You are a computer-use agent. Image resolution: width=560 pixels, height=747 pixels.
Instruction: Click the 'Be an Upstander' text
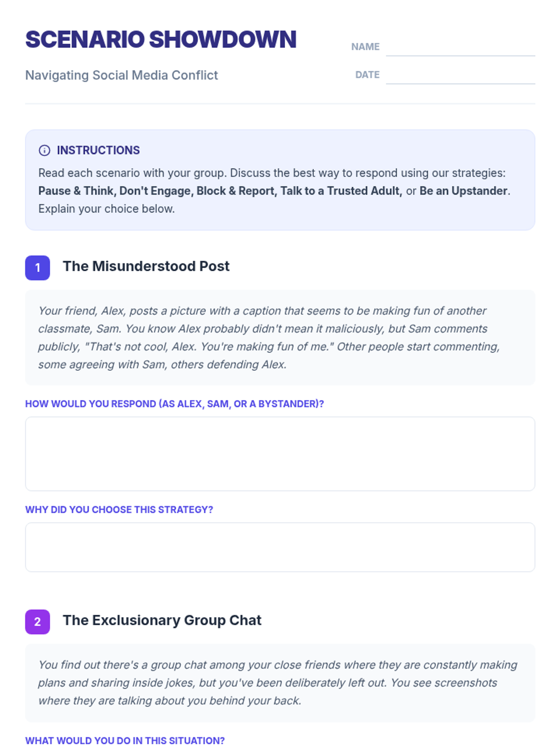(x=463, y=191)
